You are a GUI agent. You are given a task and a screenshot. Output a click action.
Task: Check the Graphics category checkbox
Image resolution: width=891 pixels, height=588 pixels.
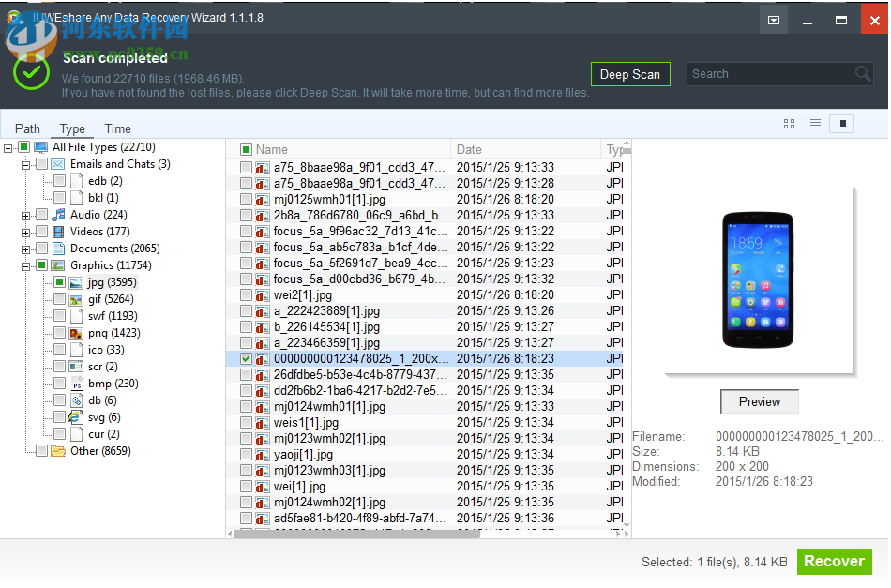(x=41, y=265)
